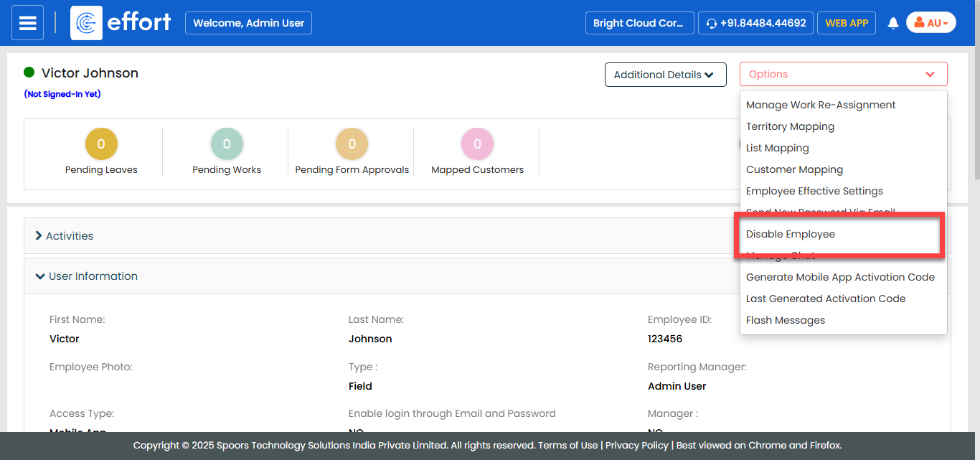Select Disable Employee from the options
This screenshot has height=460, width=980.
pos(791,235)
